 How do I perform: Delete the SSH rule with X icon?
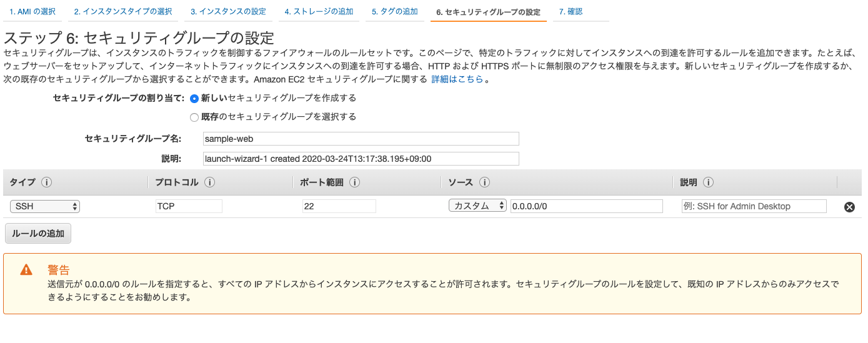pyautogui.click(x=849, y=207)
